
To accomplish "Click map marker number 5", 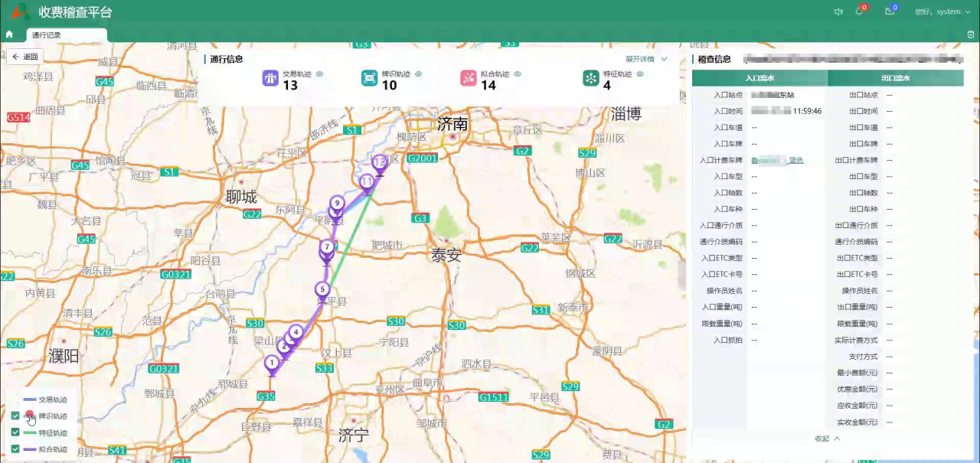I will (322, 290).
